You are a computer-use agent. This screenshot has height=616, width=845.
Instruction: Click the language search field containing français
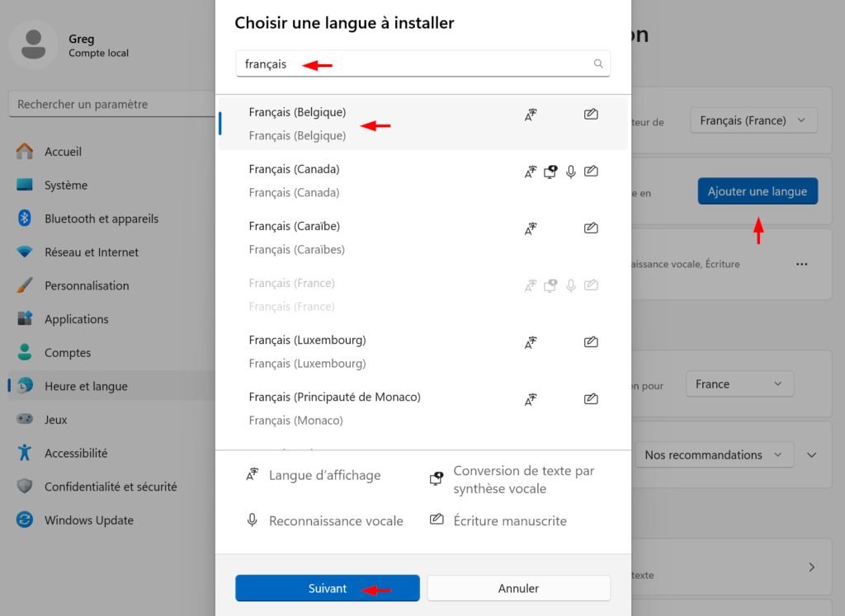(x=423, y=63)
